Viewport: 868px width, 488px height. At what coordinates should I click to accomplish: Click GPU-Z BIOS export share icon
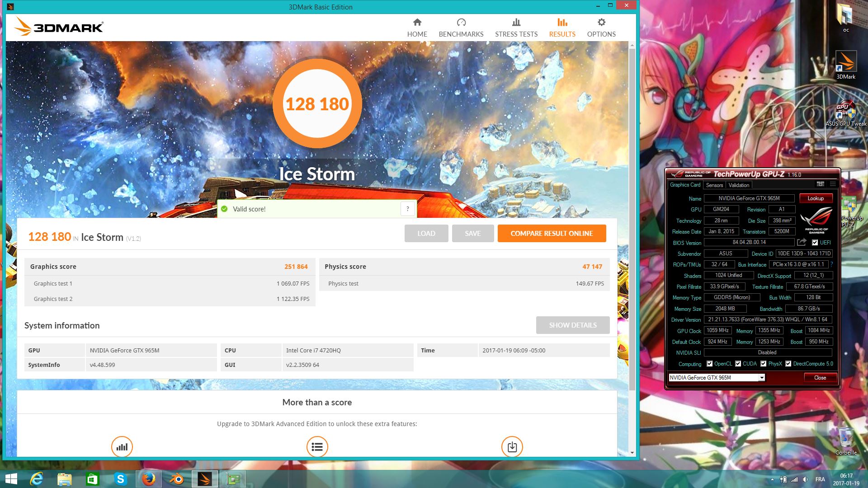[x=802, y=242]
